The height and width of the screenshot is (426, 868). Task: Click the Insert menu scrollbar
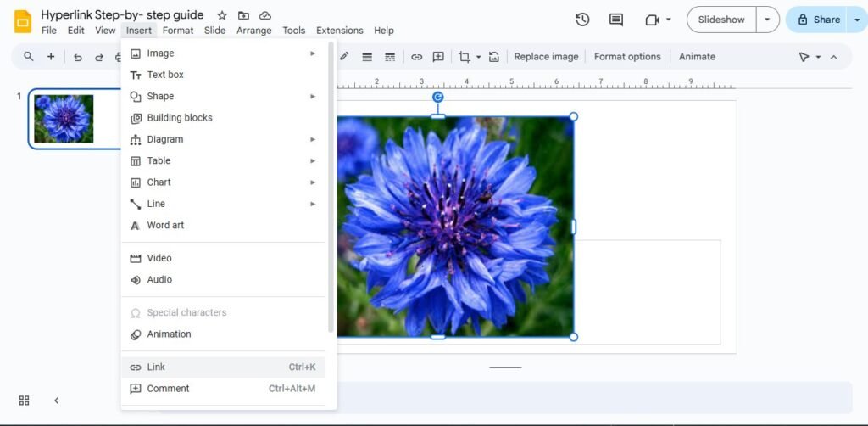click(331, 187)
